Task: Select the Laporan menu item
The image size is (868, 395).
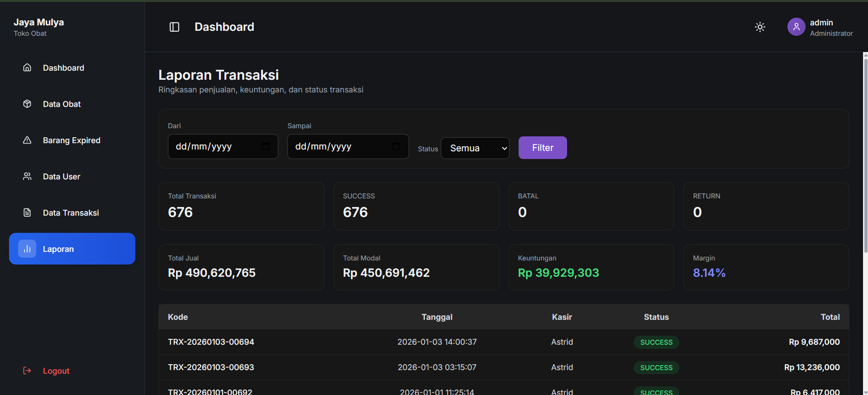Action: point(72,249)
